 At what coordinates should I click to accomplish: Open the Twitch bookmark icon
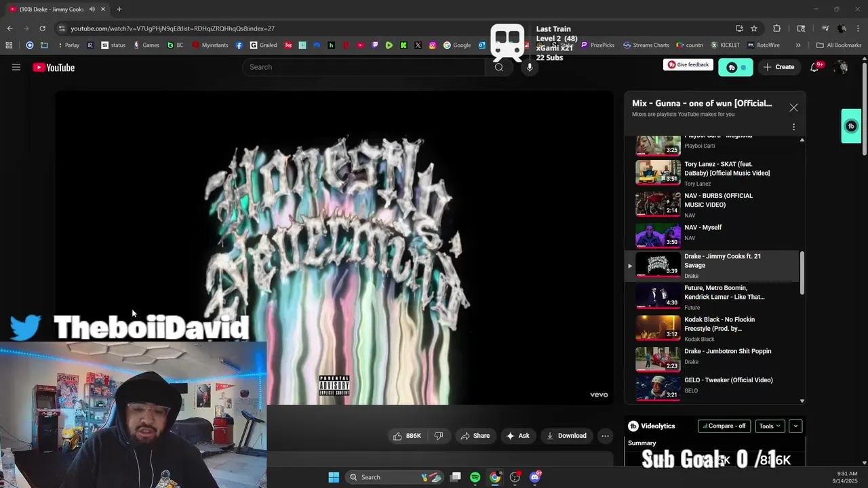(375, 45)
